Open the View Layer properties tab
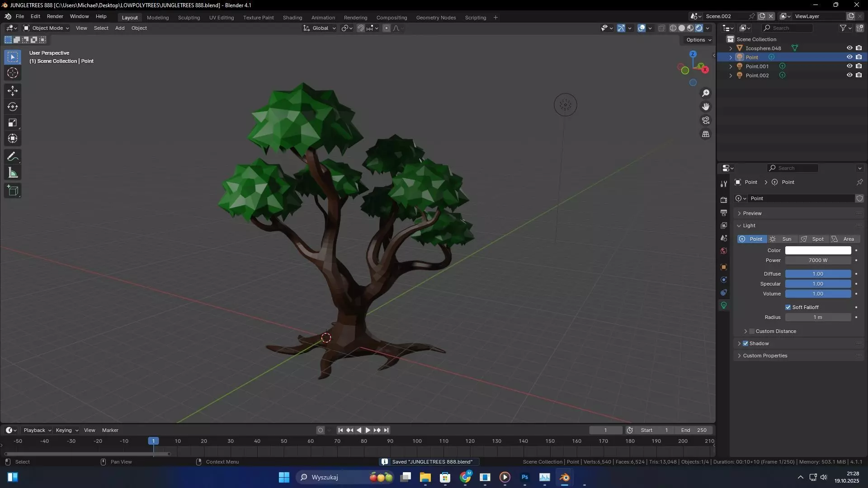This screenshot has width=868, height=488. [724, 225]
